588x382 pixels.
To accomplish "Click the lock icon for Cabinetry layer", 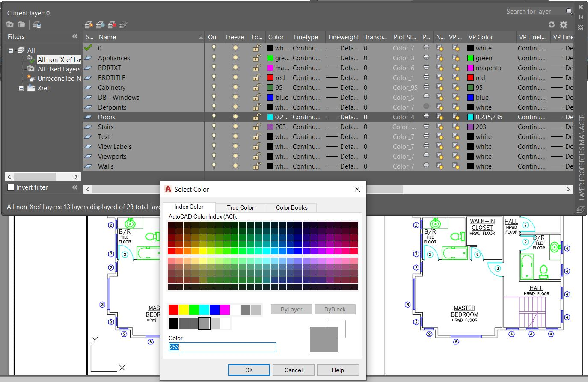I will 256,88.
